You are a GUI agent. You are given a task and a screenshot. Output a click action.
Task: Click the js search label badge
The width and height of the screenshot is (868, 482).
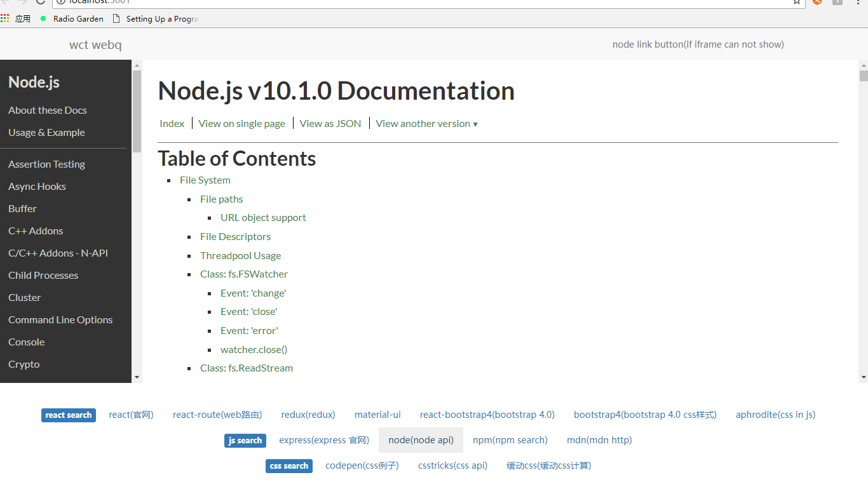pos(245,441)
